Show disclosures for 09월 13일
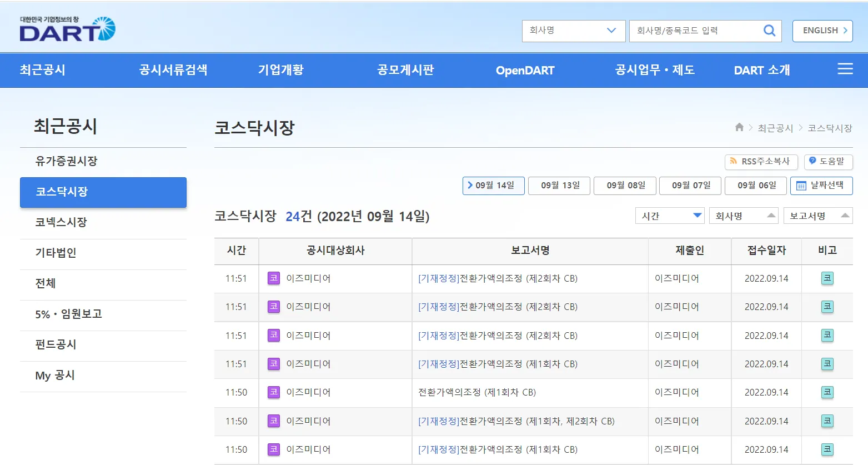868x465 pixels. coord(560,186)
